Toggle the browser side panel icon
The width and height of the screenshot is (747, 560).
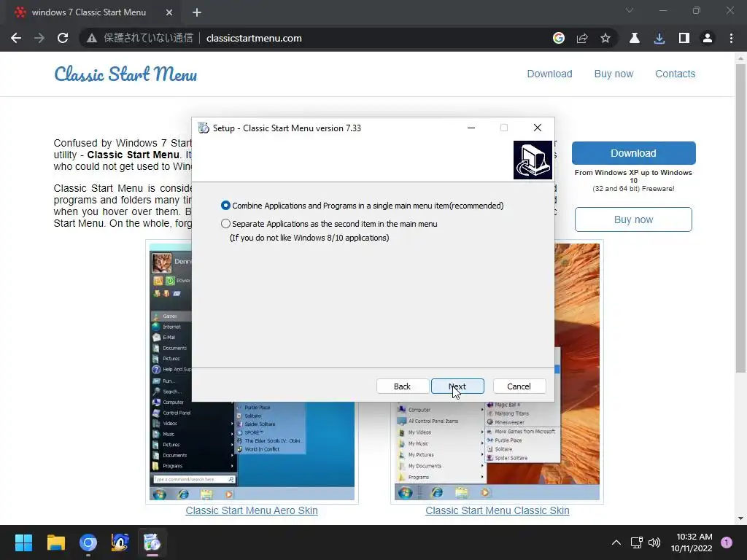(684, 38)
